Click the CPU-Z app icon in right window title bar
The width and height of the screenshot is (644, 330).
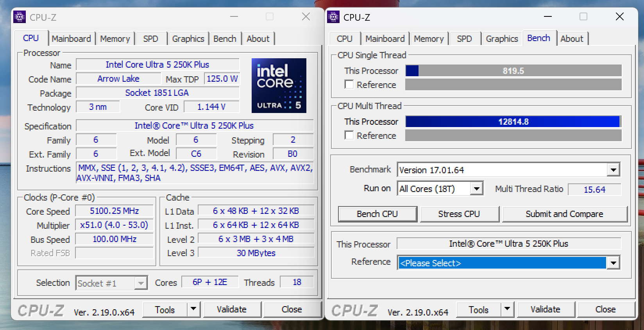tap(333, 17)
